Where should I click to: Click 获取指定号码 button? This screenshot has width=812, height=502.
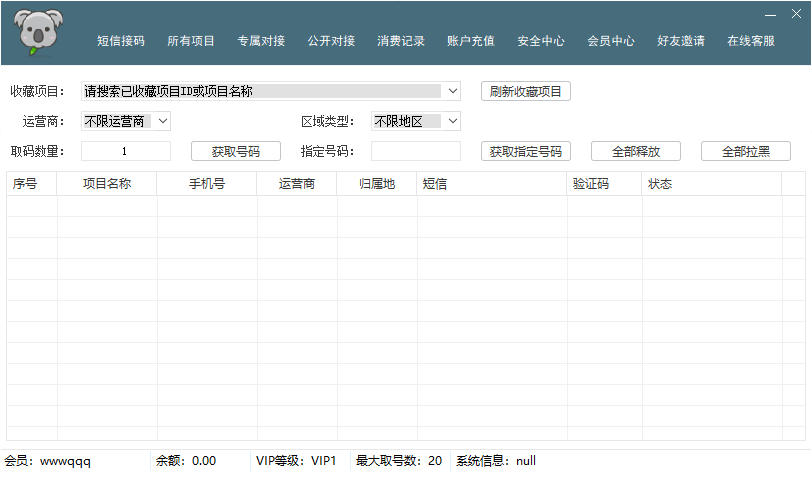[x=526, y=151]
